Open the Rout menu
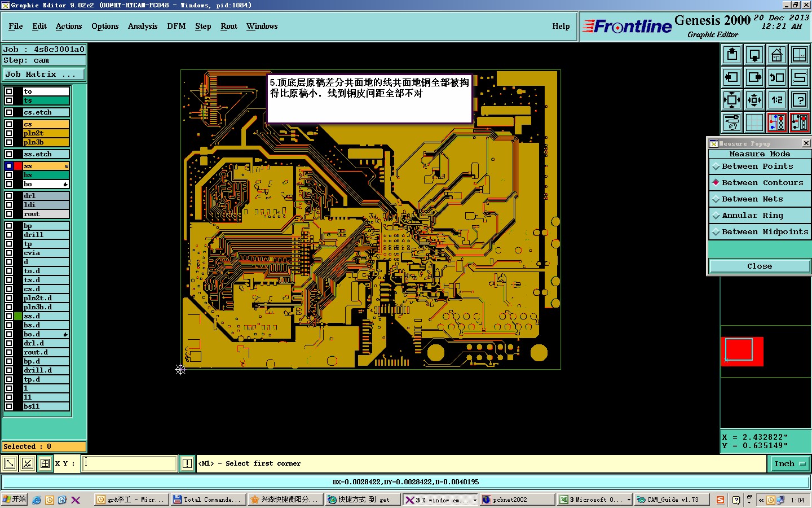 point(229,27)
